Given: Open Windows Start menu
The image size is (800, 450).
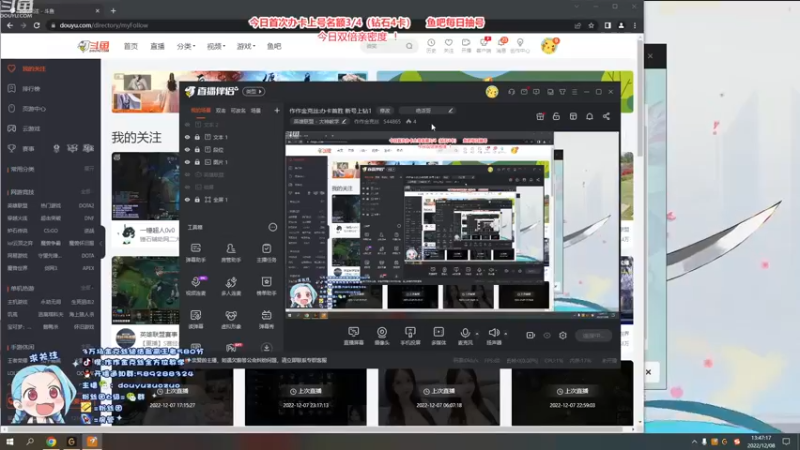Looking at the screenshot, I should tap(9, 442).
